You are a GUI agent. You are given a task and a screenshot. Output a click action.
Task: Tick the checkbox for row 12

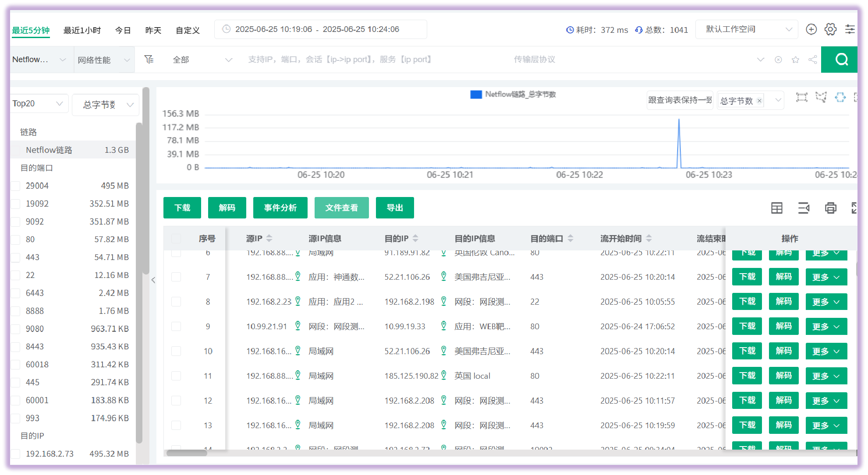point(176,400)
